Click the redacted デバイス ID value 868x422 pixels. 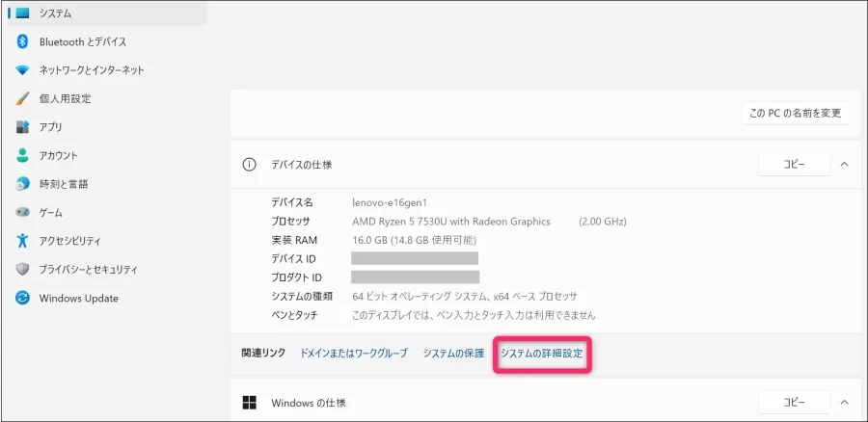[x=415, y=258]
